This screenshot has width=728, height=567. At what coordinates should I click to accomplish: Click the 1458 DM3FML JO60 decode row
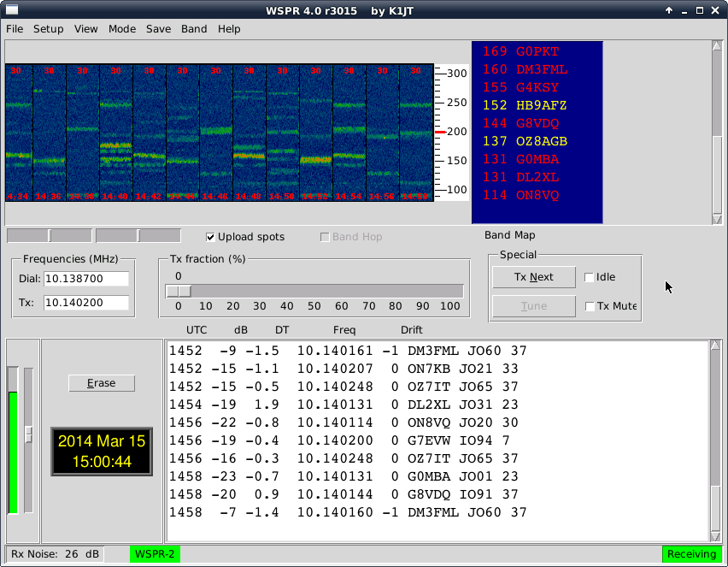click(348, 512)
